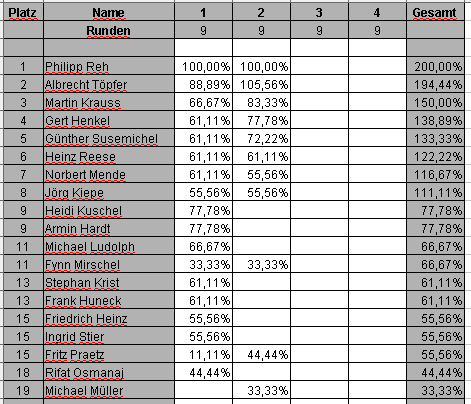
Task: Select the Gert Henkel name cell
Action: (109, 120)
